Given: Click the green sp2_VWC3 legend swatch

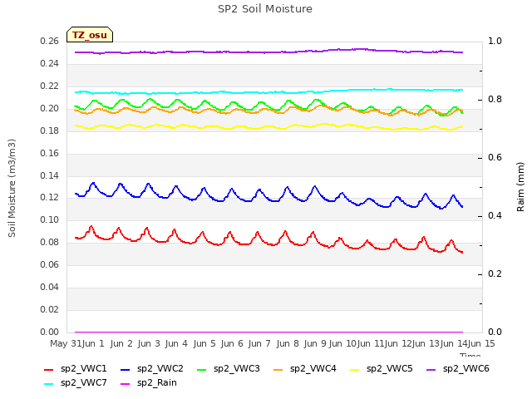Looking at the screenshot, I should pyautogui.click(x=201, y=369).
